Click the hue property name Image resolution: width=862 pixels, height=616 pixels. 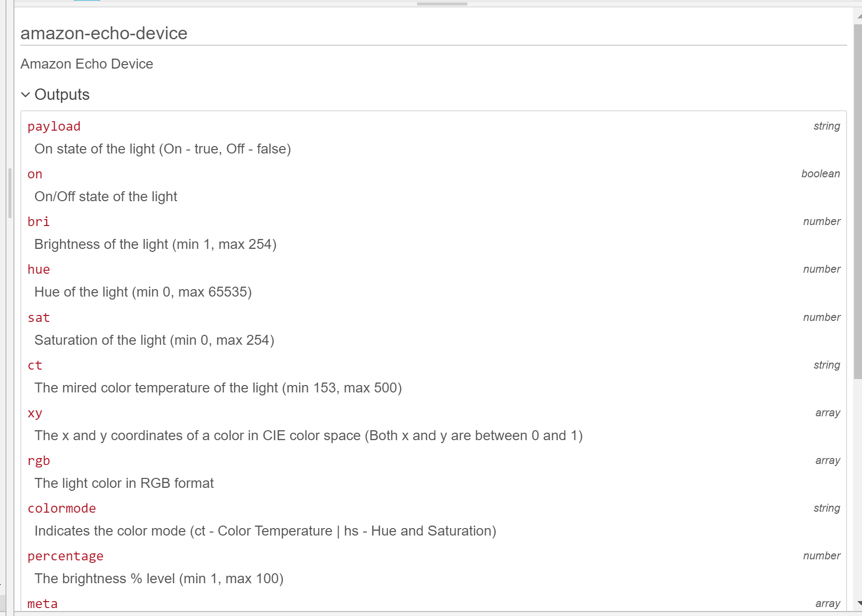tap(39, 270)
